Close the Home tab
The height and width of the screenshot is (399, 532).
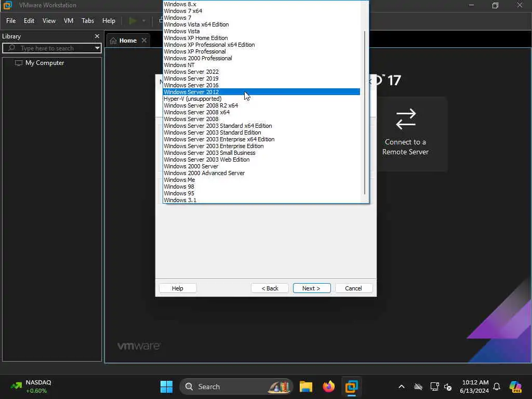(x=144, y=41)
